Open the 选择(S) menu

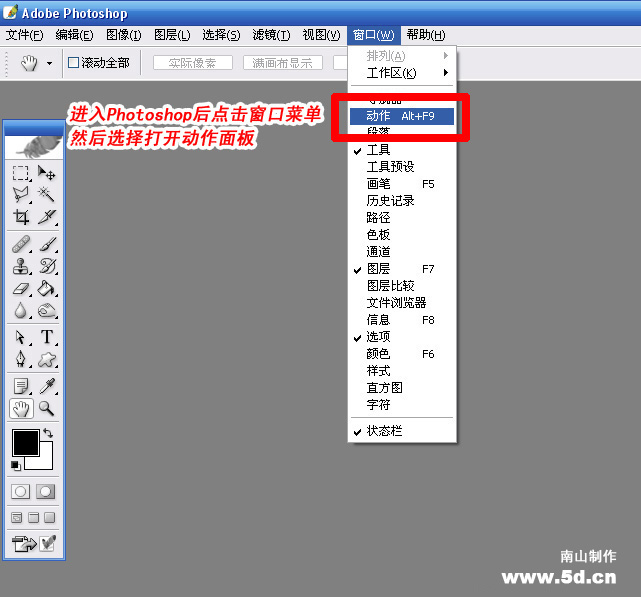[221, 35]
